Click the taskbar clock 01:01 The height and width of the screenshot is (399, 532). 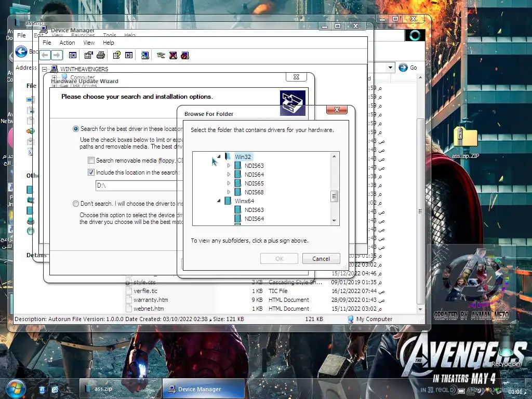click(515, 392)
